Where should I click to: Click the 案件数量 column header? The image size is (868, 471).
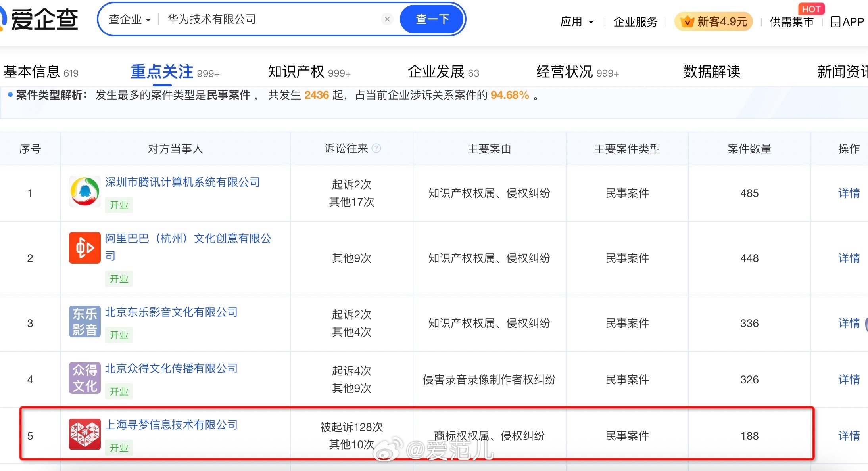point(749,149)
